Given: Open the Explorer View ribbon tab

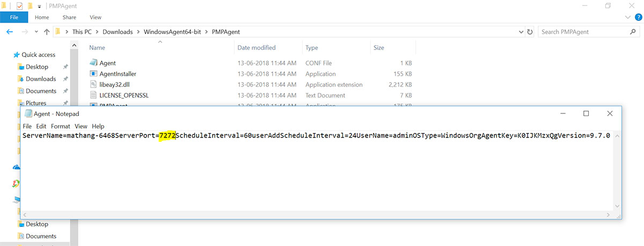Looking at the screenshot, I should pos(96,17).
